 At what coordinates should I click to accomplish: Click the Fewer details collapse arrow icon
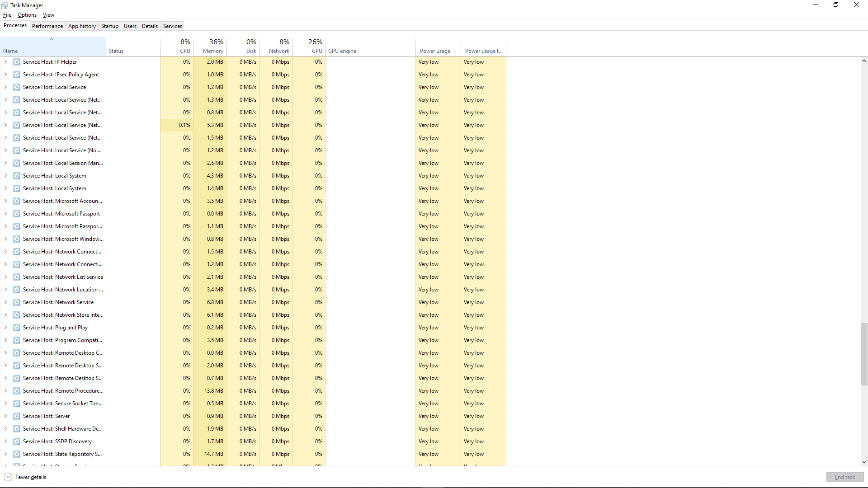click(x=8, y=477)
